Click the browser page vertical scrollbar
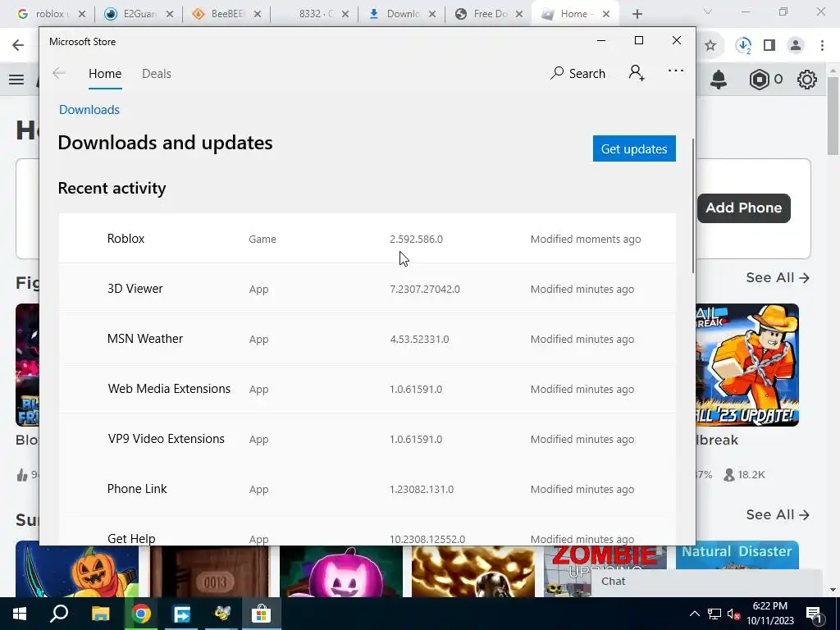Screen dimensions: 840x630 tap(833, 115)
